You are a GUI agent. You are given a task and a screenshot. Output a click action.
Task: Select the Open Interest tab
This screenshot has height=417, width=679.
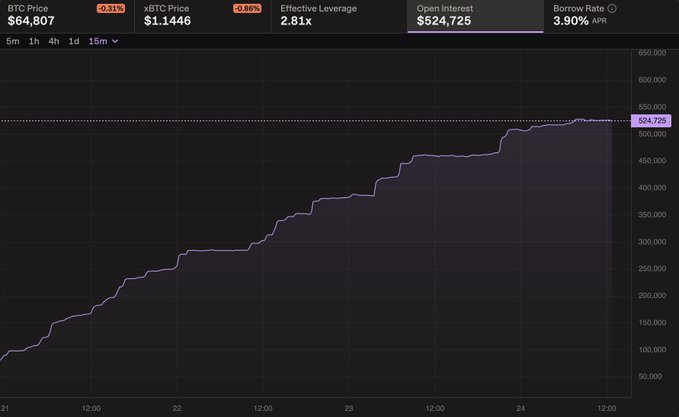click(x=475, y=16)
